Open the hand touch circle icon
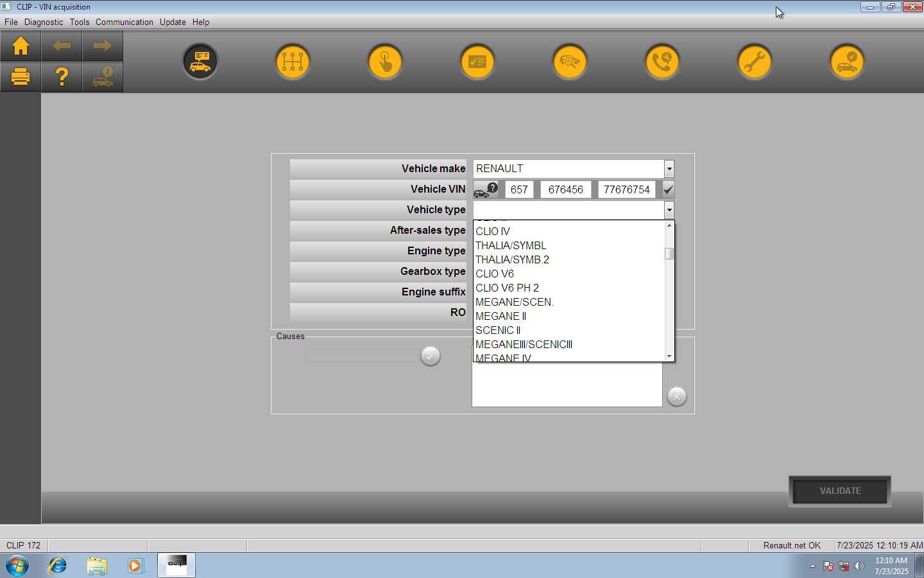Viewport: 924px width, 578px height. click(x=385, y=62)
